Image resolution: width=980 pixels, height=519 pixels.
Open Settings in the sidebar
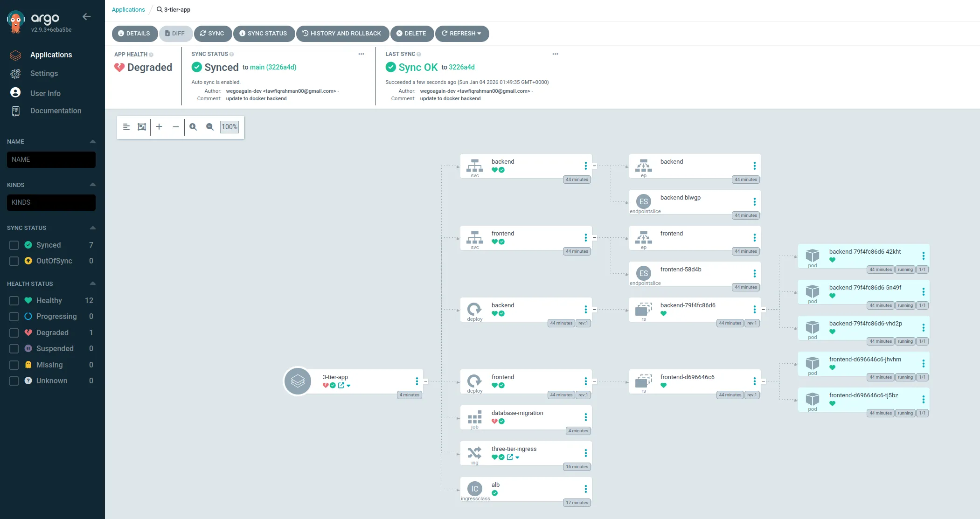coord(44,74)
